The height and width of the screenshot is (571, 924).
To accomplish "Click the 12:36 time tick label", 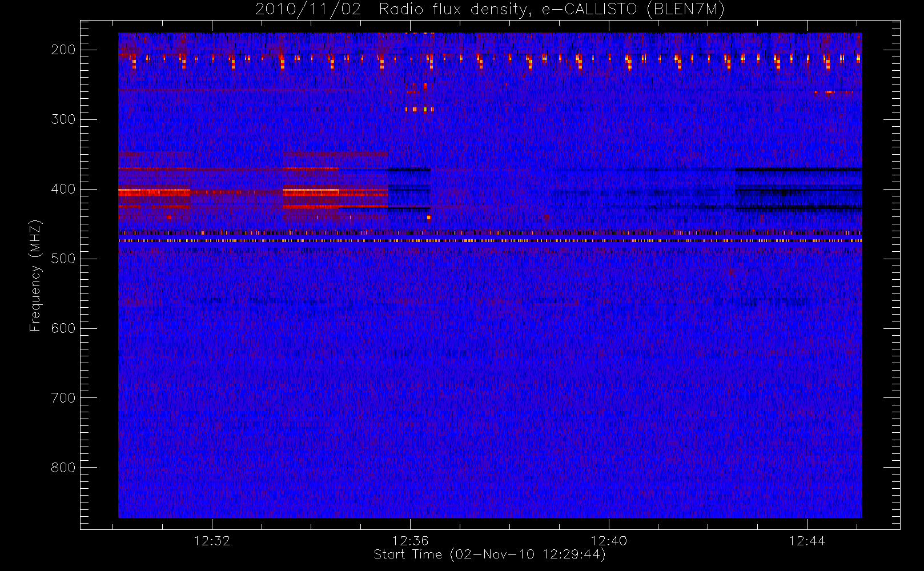I will 410,541.
